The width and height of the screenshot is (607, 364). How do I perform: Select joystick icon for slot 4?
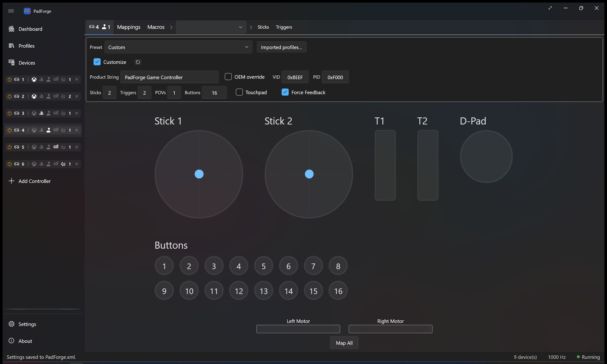coord(49,130)
